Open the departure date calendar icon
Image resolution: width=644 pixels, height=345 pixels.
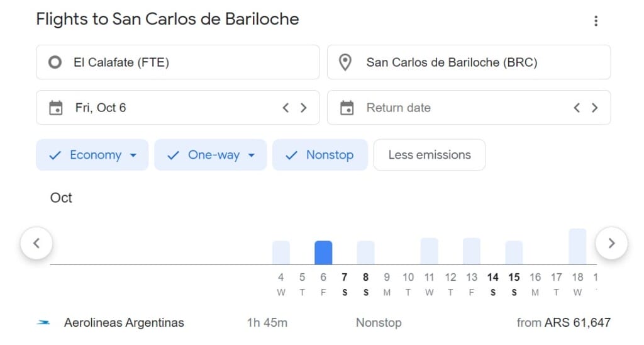tap(56, 108)
